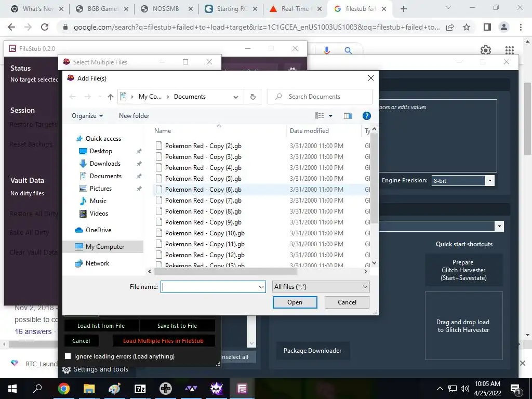Click the Search Documents field
532x399 pixels.
[x=320, y=97]
